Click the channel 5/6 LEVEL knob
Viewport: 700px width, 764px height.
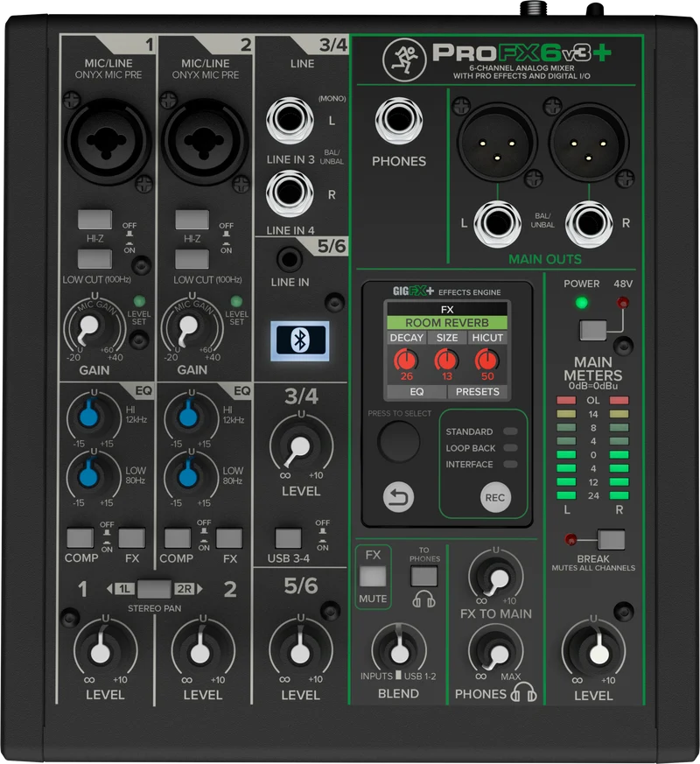[x=300, y=651]
